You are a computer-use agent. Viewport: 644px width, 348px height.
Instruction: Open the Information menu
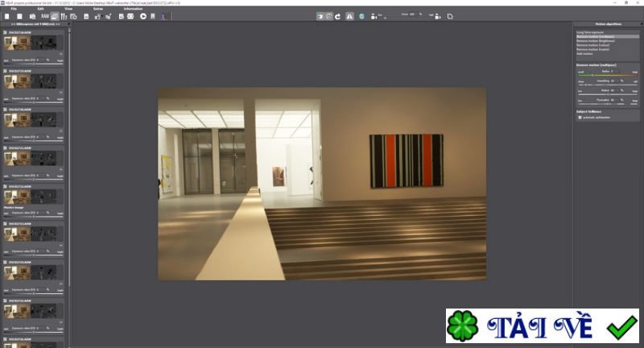(133, 9)
